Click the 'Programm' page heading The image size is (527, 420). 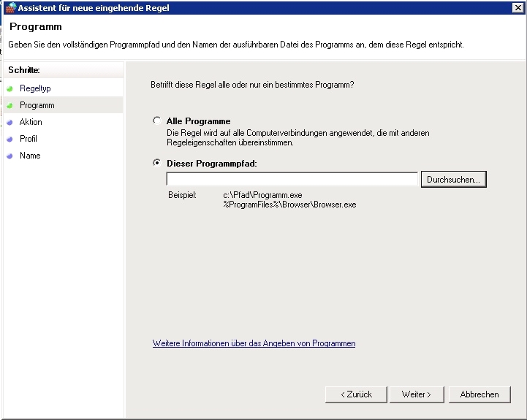[36, 26]
